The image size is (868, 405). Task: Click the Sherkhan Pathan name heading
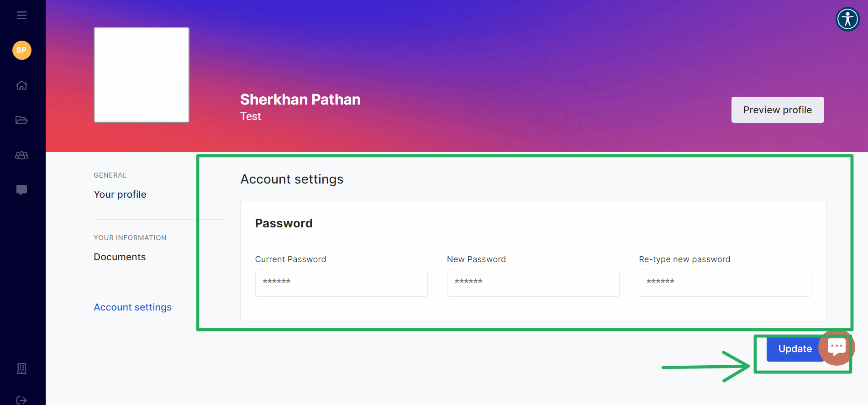[300, 100]
